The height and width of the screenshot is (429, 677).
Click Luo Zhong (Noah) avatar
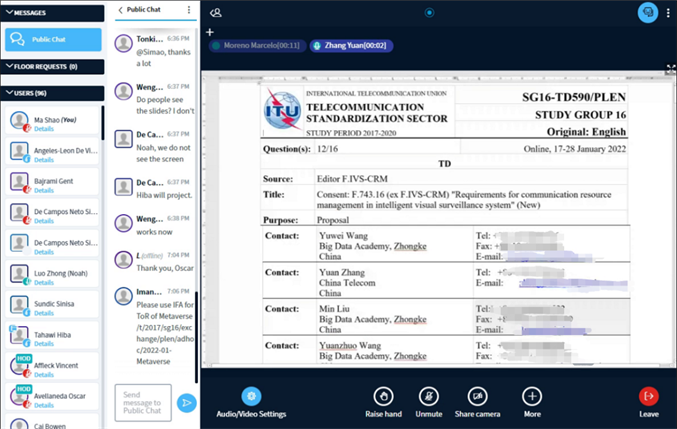coord(19,274)
